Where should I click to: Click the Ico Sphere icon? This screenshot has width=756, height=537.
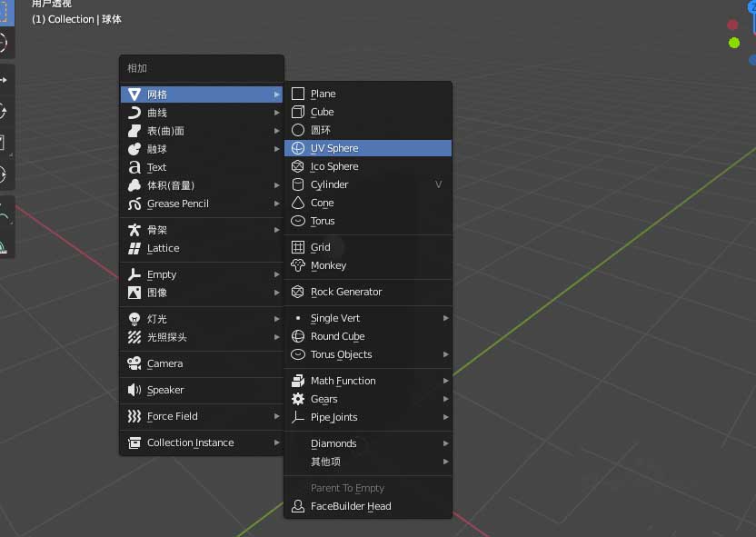(298, 166)
